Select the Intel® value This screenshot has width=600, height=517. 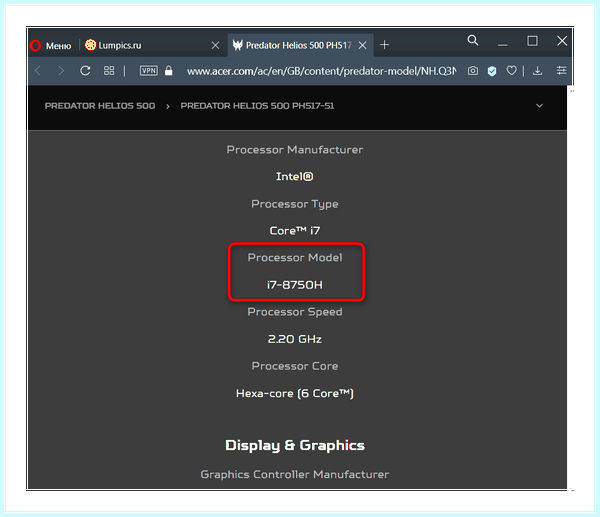tap(295, 176)
